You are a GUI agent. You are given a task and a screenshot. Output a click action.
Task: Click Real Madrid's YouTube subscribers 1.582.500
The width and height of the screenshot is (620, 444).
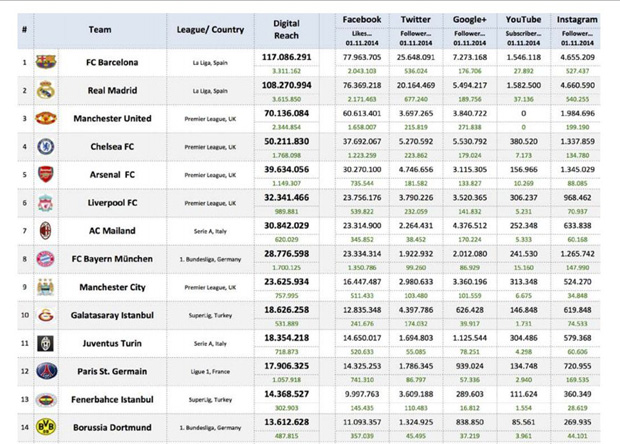coord(524,85)
